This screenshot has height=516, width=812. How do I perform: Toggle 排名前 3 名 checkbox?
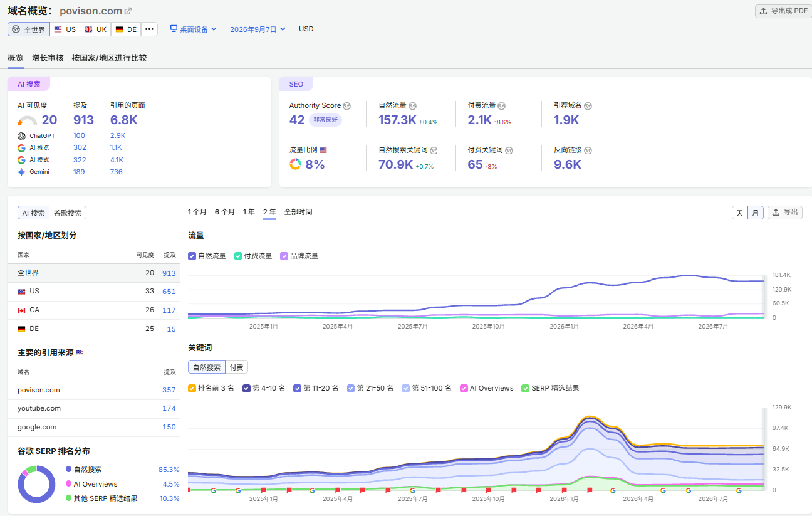(x=192, y=388)
